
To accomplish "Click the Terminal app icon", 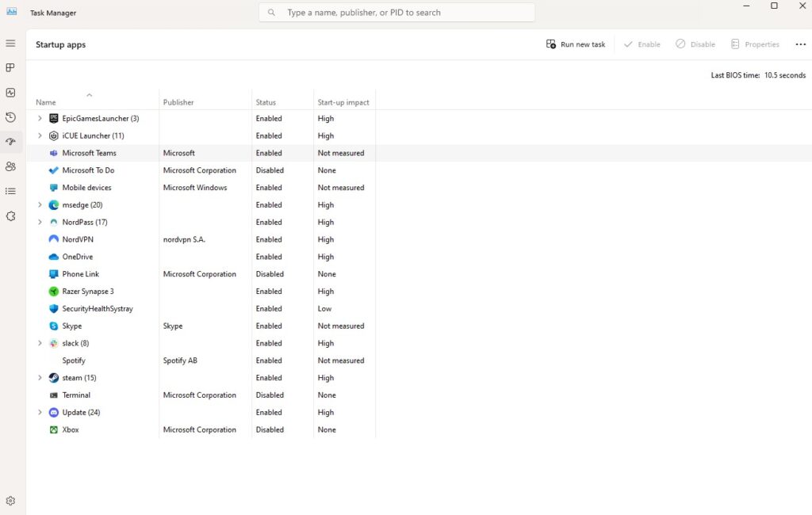I will [x=53, y=395].
